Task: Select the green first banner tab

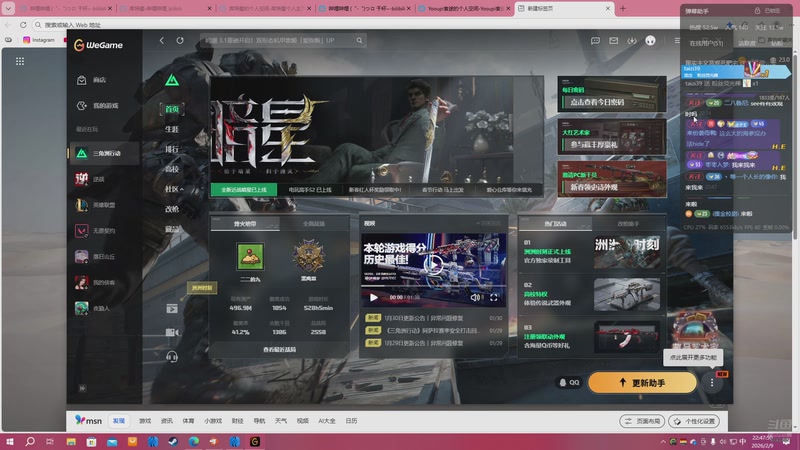Action: (x=244, y=190)
